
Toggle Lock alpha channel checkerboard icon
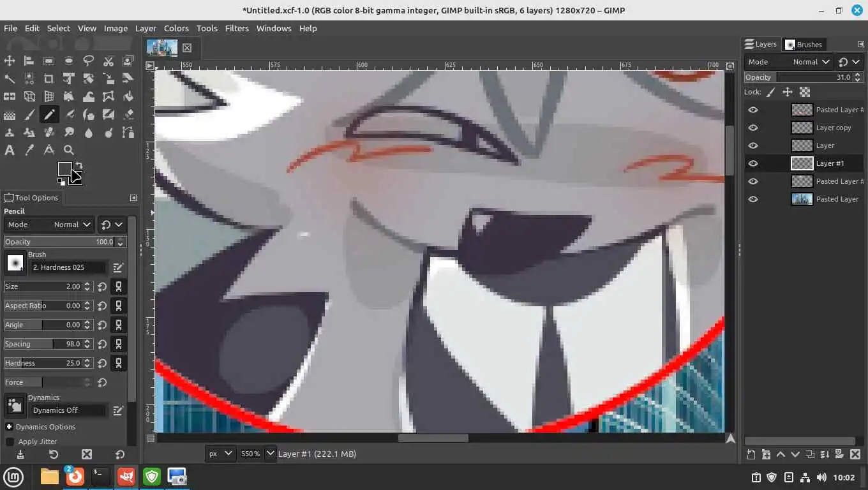click(x=805, y=92)
